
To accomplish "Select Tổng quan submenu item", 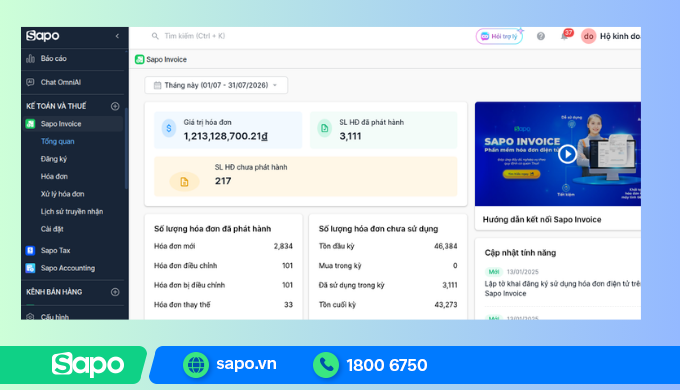I will [57, 141].
